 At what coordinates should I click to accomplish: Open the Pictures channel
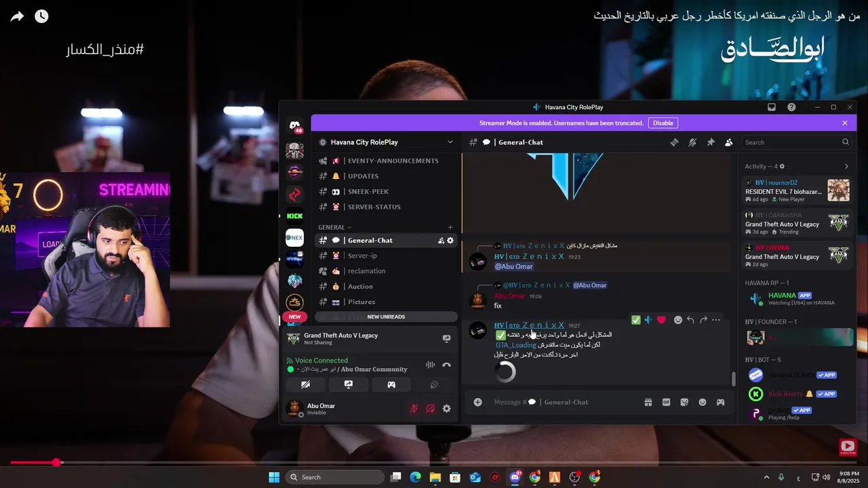coord(387,302)
